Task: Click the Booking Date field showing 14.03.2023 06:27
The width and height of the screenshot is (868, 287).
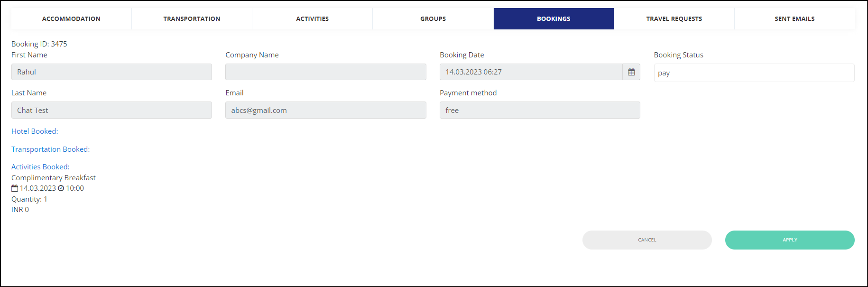Action: pos(531,72)
